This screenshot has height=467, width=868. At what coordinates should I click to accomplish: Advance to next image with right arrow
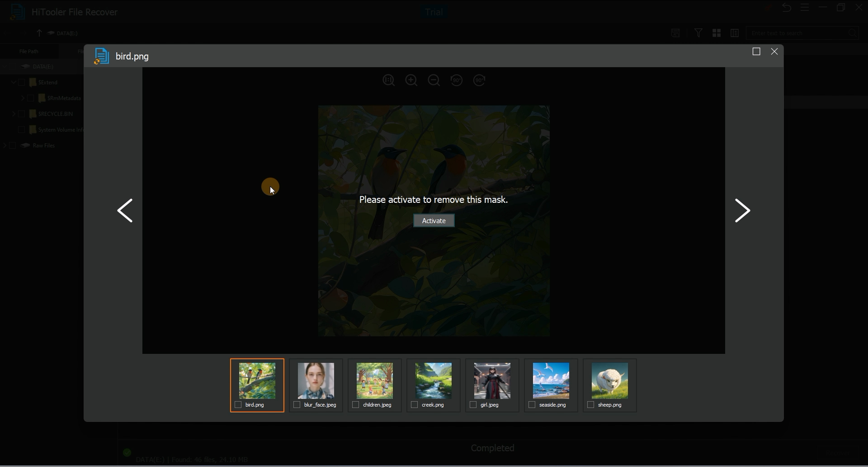point(742,210)
